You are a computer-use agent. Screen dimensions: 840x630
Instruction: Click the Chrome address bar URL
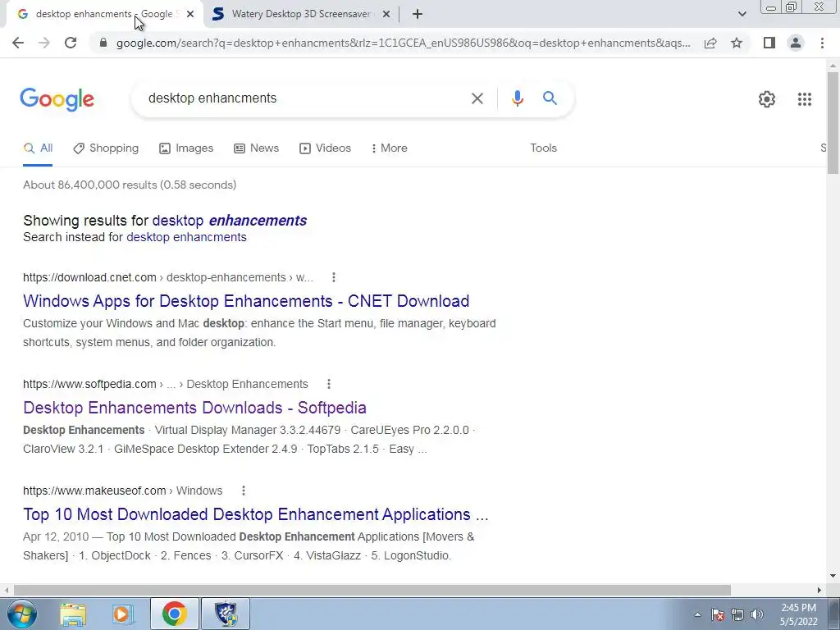tap(403, 43)
